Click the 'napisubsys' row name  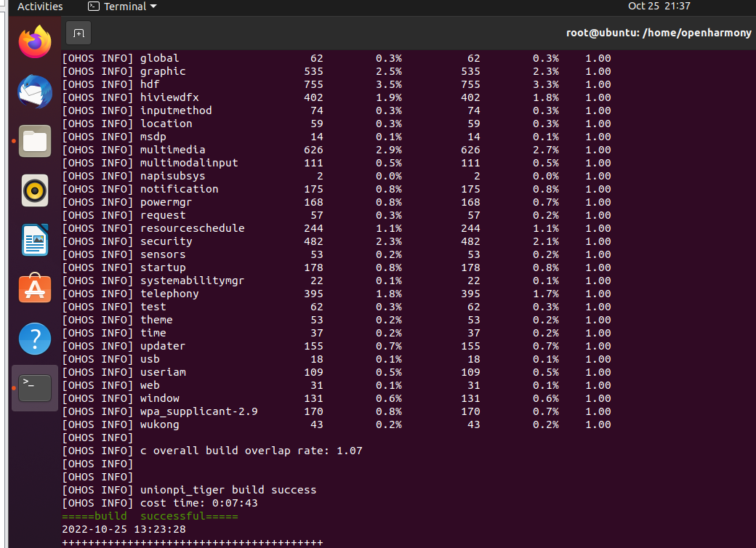coord(172,176)
